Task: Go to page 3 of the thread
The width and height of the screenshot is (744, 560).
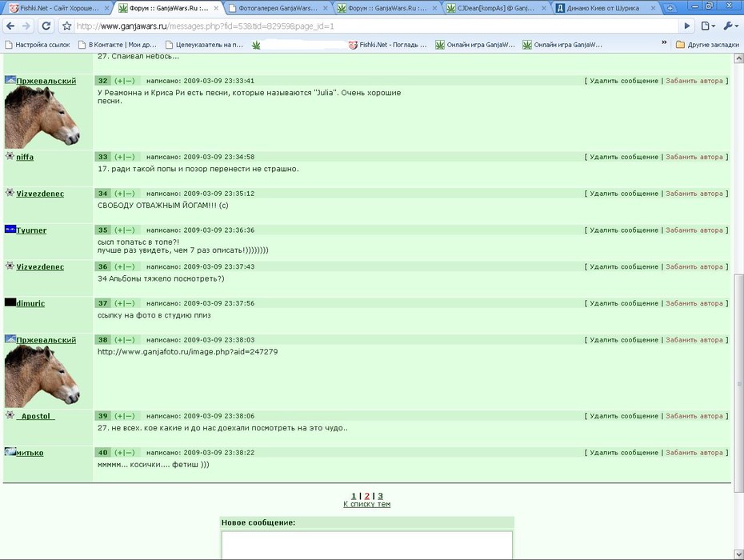Action: pyautogui.click(x=380, y=496)
